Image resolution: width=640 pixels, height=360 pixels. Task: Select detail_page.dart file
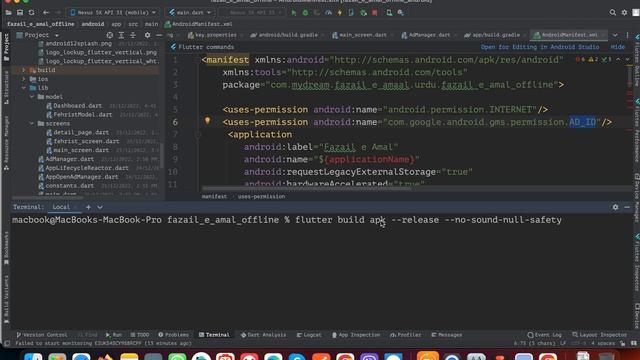point(81,132)
